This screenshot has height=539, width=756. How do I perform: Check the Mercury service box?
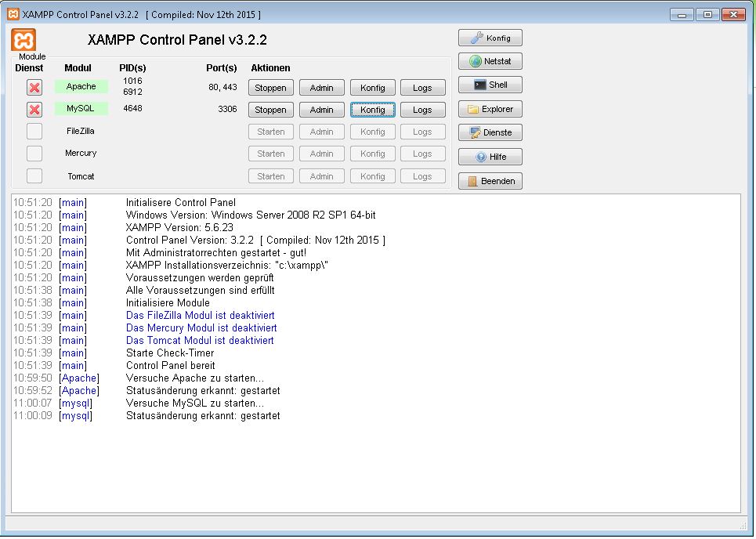click(34, 154)
